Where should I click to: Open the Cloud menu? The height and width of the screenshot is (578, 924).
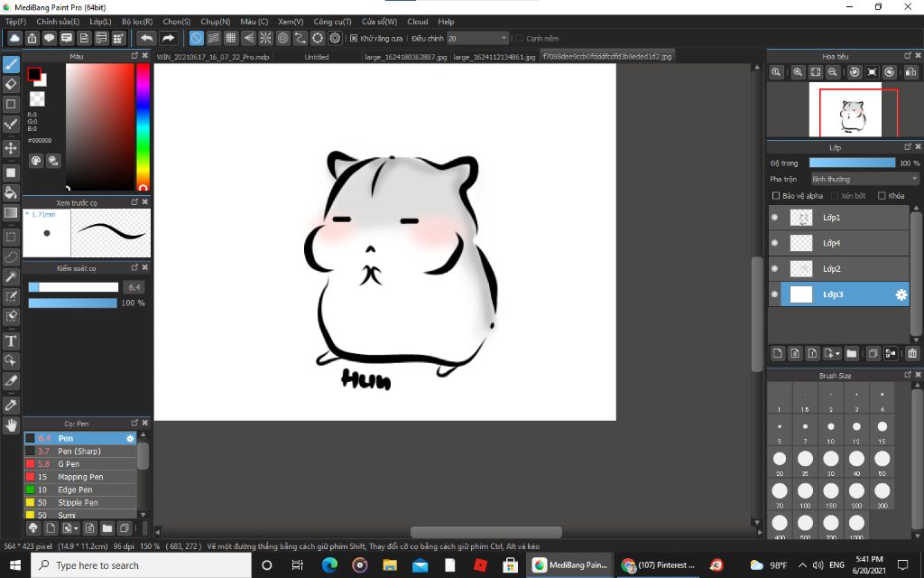click(x=418, y=22)
